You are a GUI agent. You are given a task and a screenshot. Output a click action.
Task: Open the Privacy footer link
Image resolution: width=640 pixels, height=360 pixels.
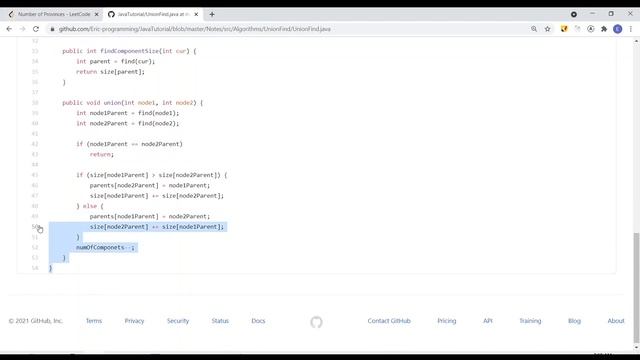tap(134, 321)
